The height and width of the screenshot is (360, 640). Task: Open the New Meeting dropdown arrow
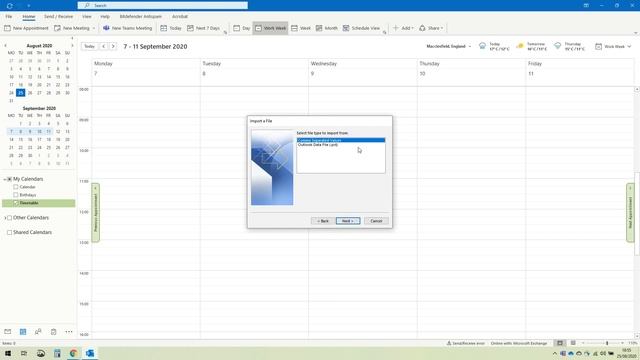94,28
